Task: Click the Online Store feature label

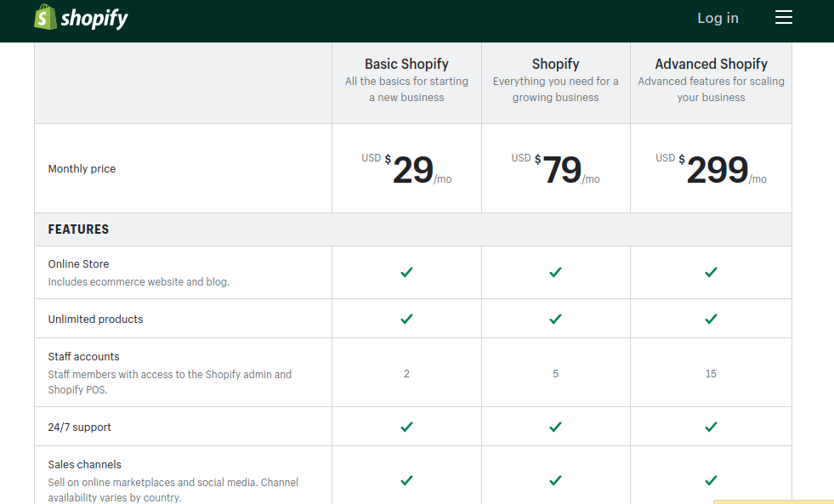Action: pos(78,263)
